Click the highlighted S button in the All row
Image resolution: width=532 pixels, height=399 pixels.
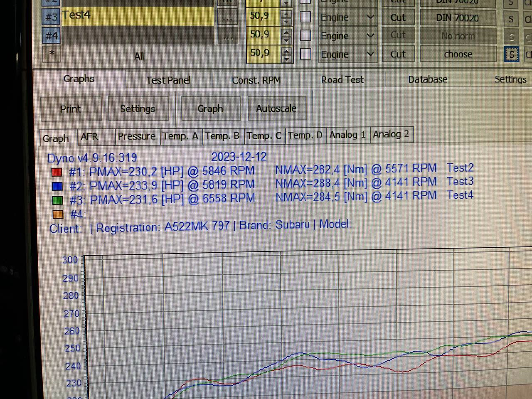pyautogui.click(x=511, y=54)
